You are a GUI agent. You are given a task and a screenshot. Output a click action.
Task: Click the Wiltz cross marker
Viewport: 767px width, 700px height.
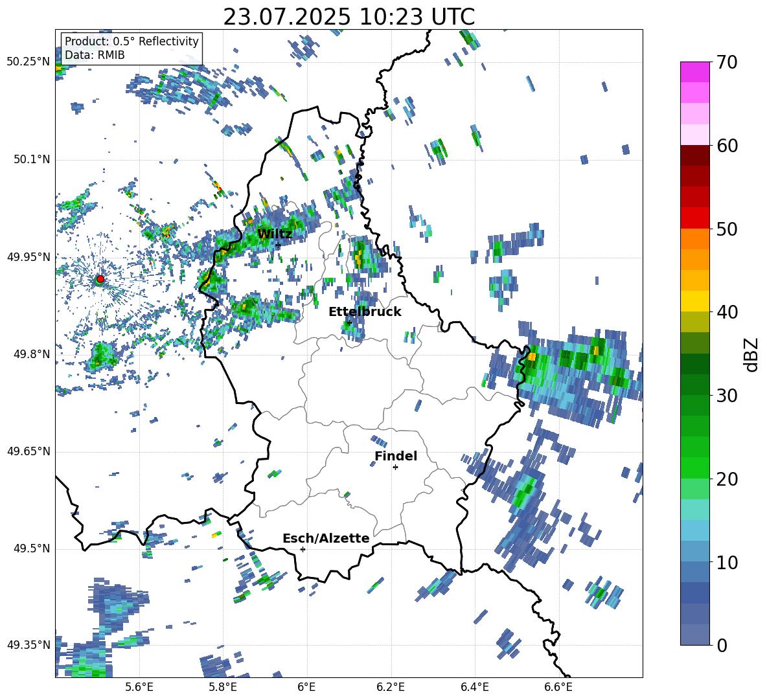[x=278, y=245]
